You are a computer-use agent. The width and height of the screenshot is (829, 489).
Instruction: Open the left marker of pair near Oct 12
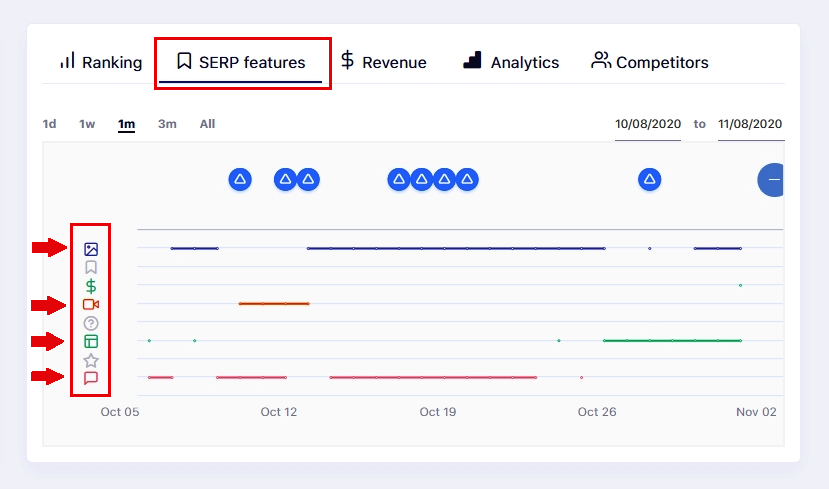[x=285, y=180]
